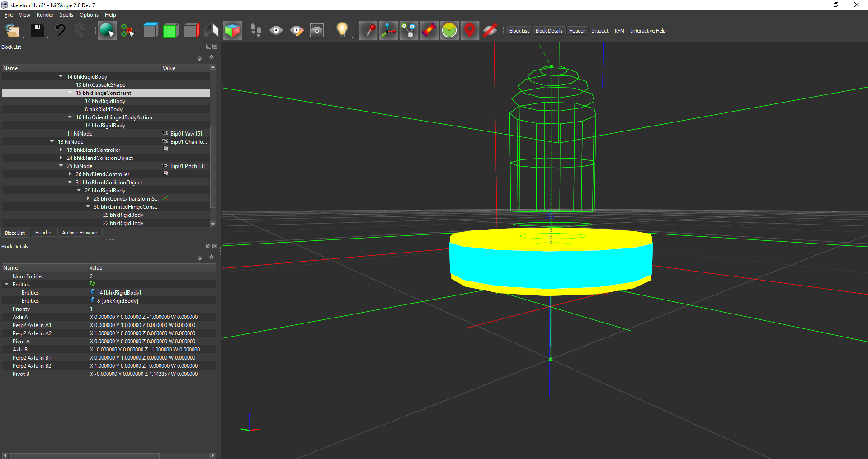Click the Undo arrow icon
This screenshot has height=459, width=868.
point(60,31)
